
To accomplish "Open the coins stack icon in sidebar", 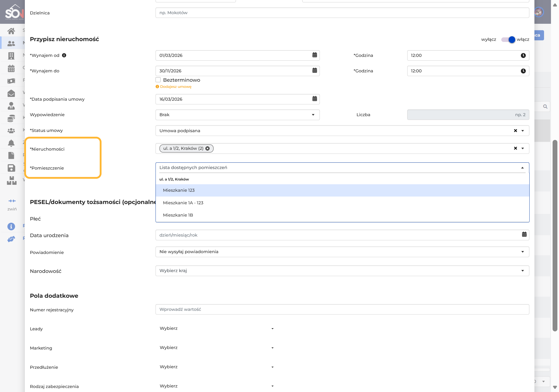I will pos(11,118).
